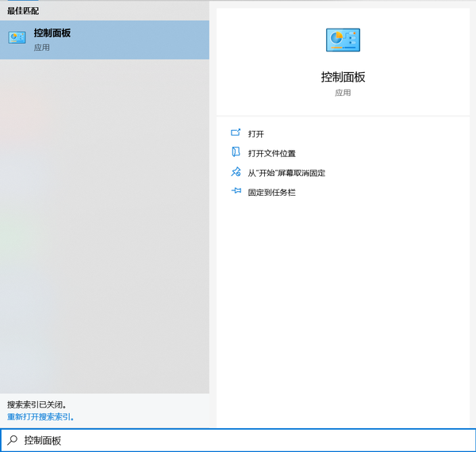
Task: Click the search magnifier icon in search box
Action: tap(13, 440)
